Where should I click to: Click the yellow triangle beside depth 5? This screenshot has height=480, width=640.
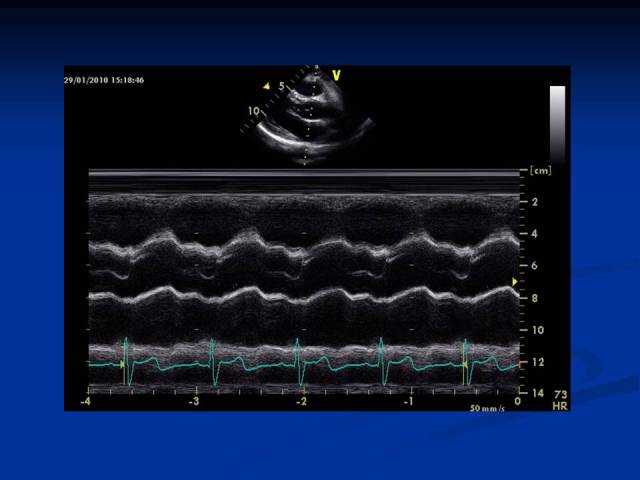click(x=267, y=86)
